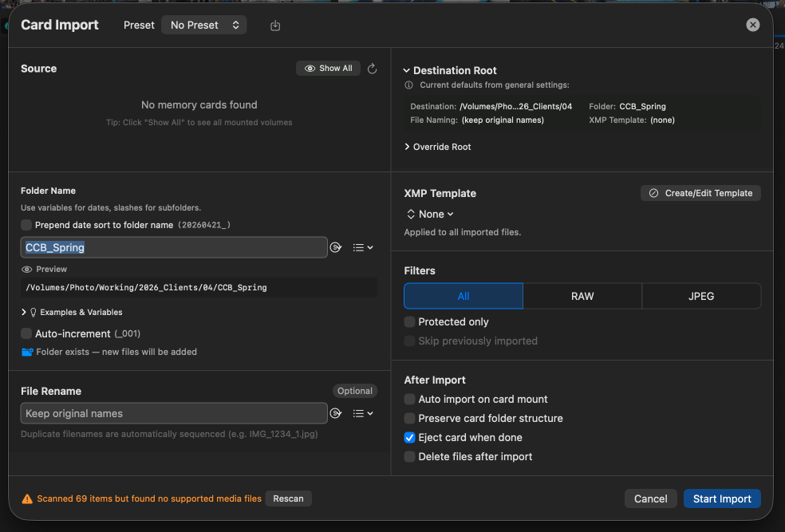Click the Folder 'CCB_Spring' value in Destination Root
785x532 pixels.
click(x=642, y=107)
